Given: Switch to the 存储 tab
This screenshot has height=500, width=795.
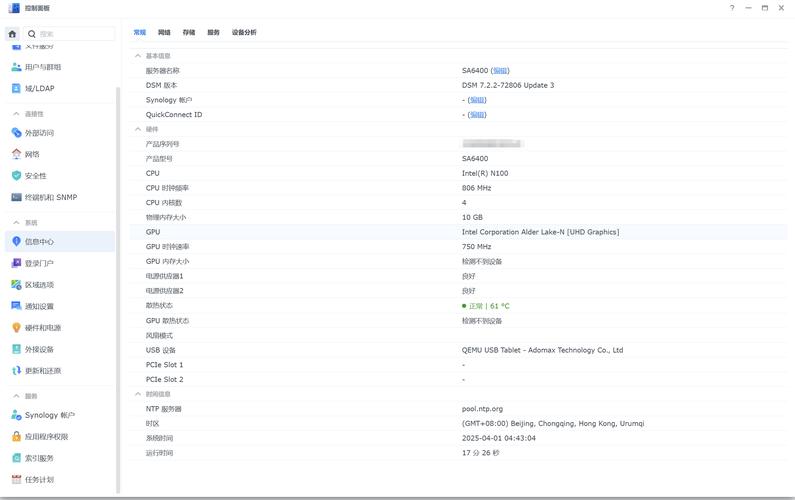Looking at the screenshot, I should pyautogui.click(x=189, y=32).
